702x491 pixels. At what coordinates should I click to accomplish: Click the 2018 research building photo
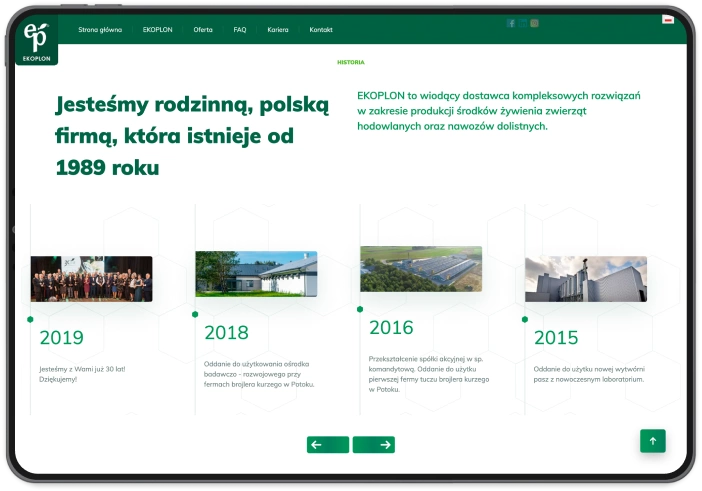[x=256, y=274]
